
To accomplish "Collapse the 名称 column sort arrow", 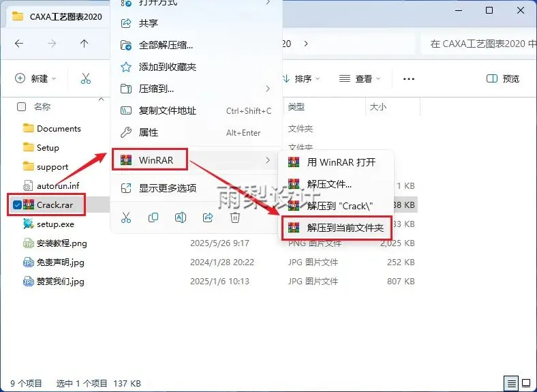I will tap(101, 100).
